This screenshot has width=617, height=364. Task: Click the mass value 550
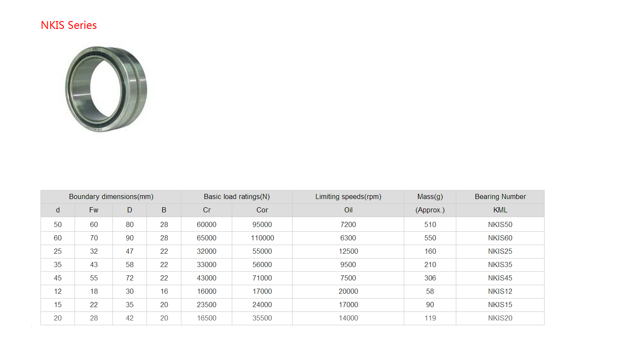point(430,238)
